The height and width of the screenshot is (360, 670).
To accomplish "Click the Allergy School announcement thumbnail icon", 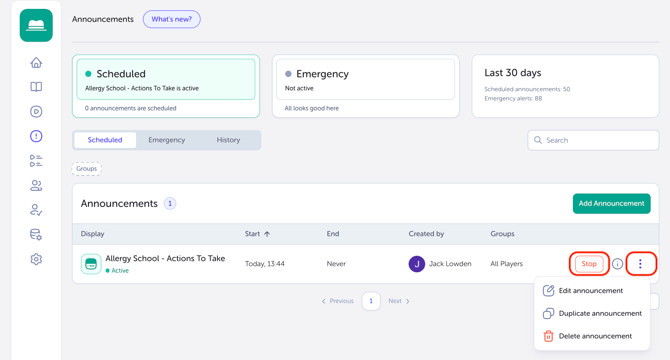I will [91, 264].
